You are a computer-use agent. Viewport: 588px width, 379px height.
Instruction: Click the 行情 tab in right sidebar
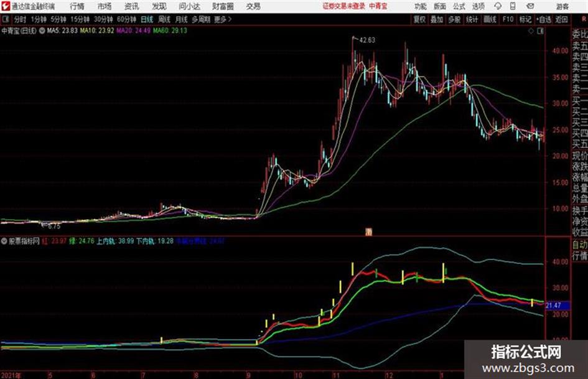580,256
